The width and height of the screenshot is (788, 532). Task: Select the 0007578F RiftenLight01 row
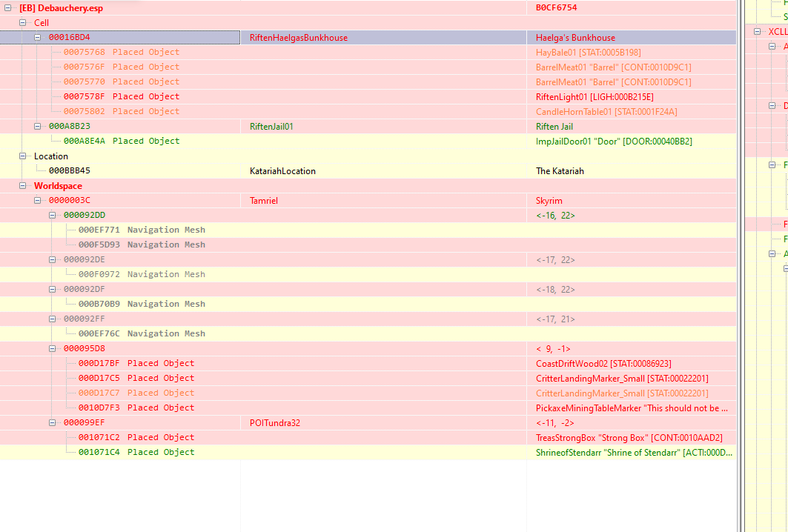(x=368, y=96)
